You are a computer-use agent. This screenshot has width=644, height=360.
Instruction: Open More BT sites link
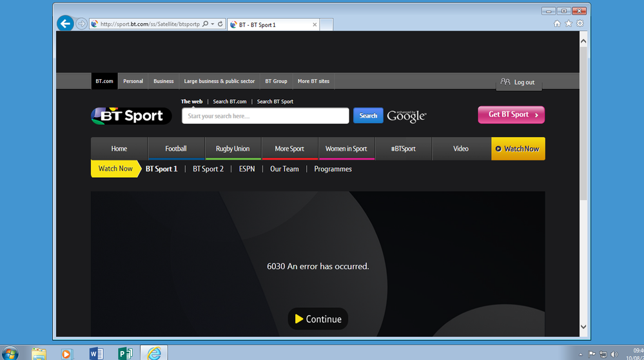pyautogui.click(x=313, y=81)
